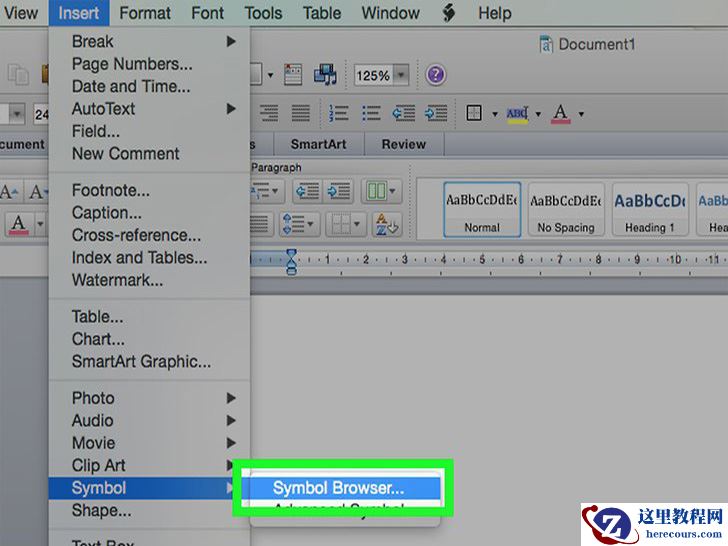Click the A-Z sort icon
Screen dimensions: 728x546
tap(386, 224)
